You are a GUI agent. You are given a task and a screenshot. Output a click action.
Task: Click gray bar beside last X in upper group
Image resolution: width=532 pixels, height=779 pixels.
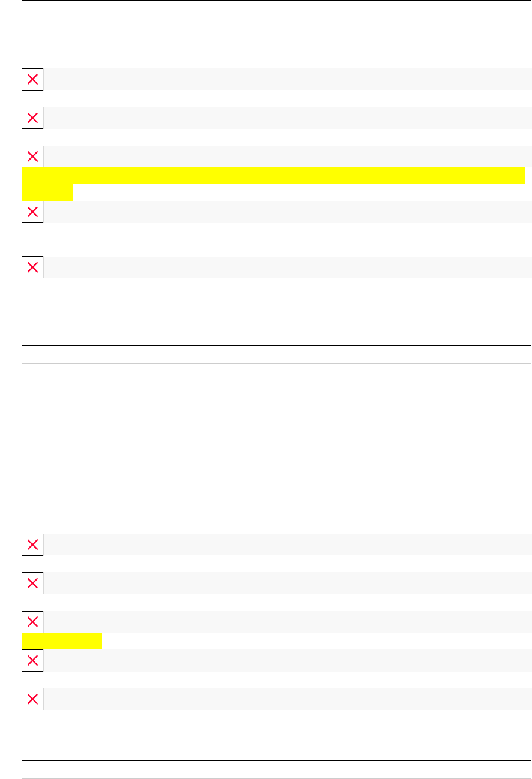(x=288, y=267)
